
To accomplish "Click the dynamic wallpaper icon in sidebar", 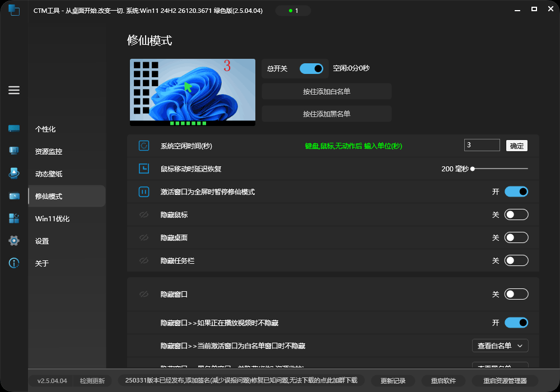I will [x=13, y=172].
